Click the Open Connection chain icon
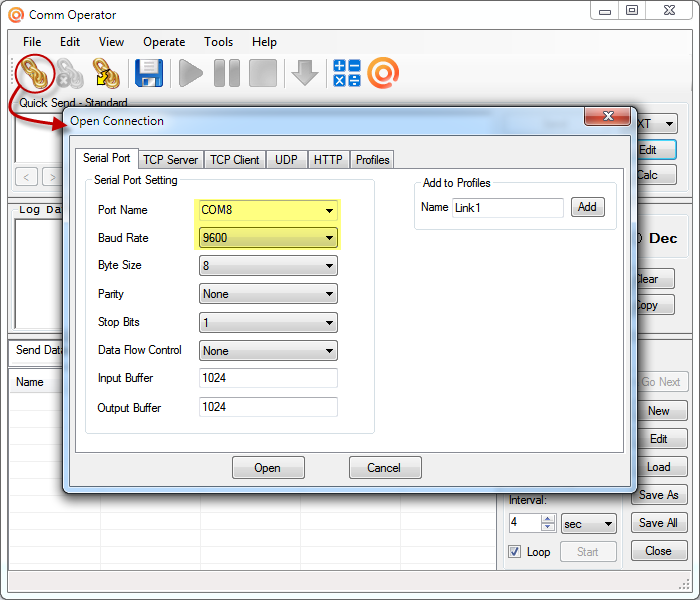This screenshot has height=600, width=700. (x=35, y=73)
